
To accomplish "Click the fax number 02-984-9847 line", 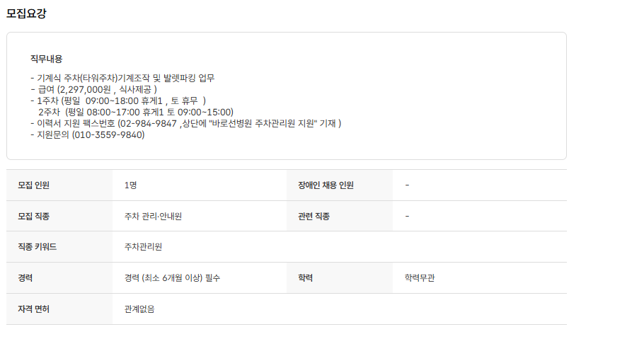I will pos(185,123).
